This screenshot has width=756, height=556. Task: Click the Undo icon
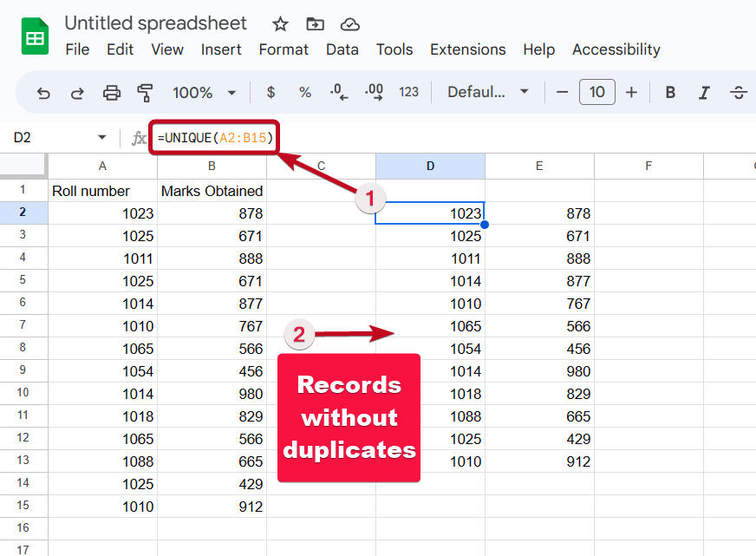point(44,93)
